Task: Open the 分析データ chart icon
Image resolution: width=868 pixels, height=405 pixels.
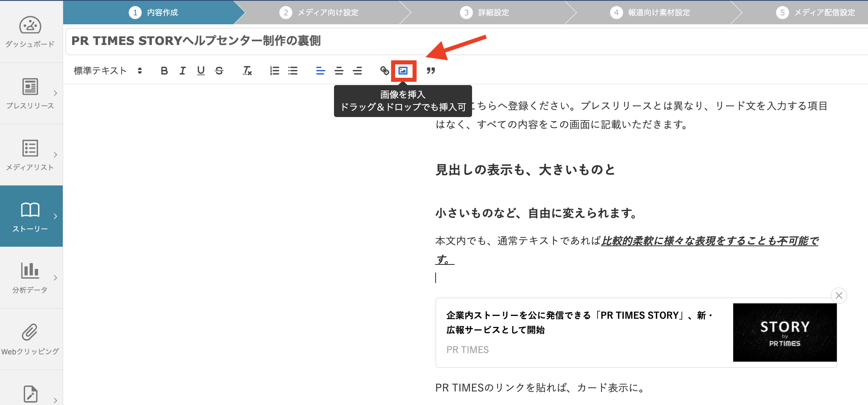Action: coord(30,271)
